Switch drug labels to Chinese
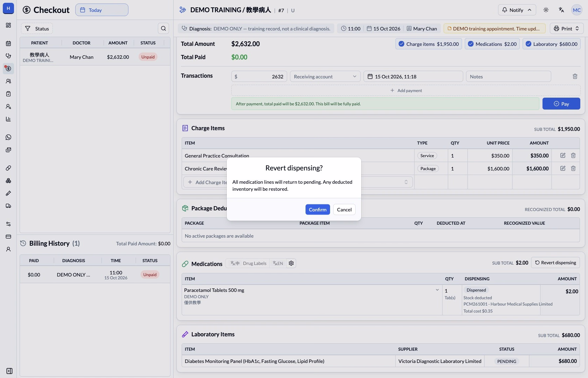588x378 pixels. [x=235, y=263]
